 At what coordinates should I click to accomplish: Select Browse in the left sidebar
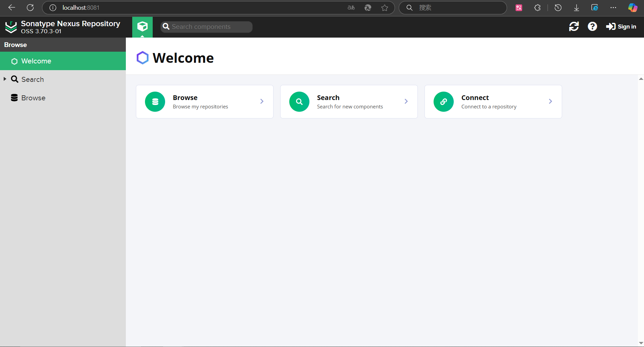click(x=33, y=98)
